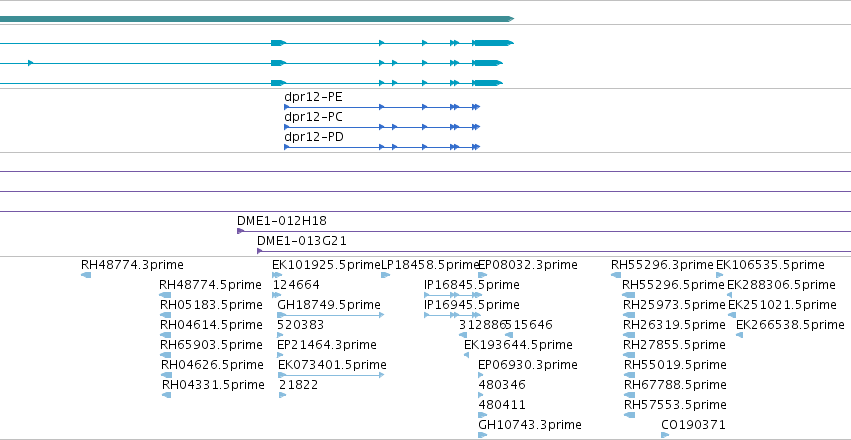The image size is (851, 440).
Task: Click the GH10743.3prime EST label
Action: pos(530,424)
